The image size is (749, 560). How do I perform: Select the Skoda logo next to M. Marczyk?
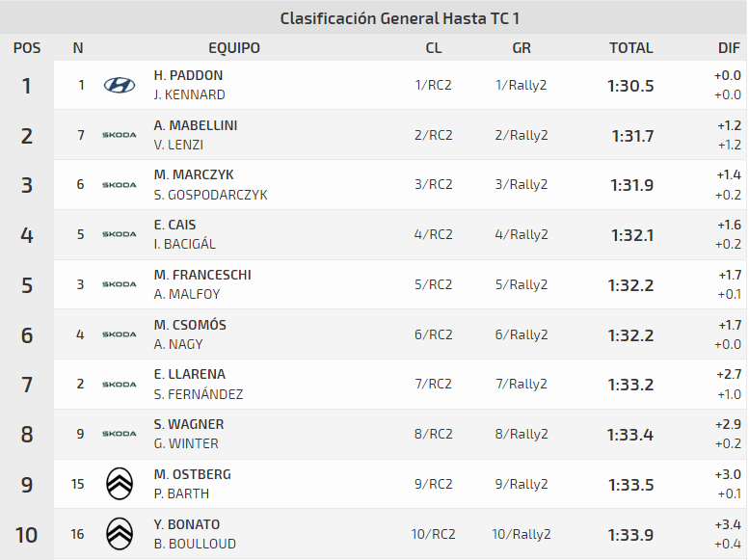point(120,185)
